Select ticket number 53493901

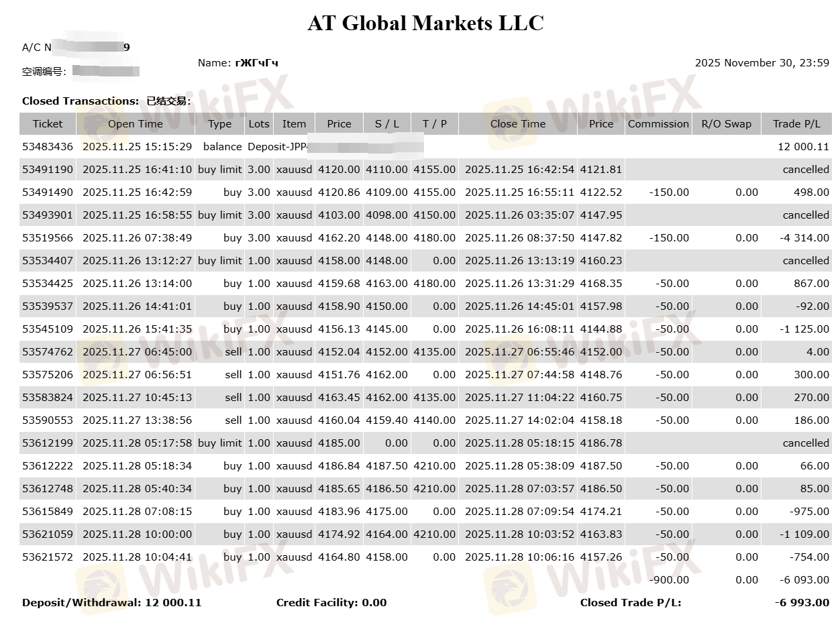48,215
